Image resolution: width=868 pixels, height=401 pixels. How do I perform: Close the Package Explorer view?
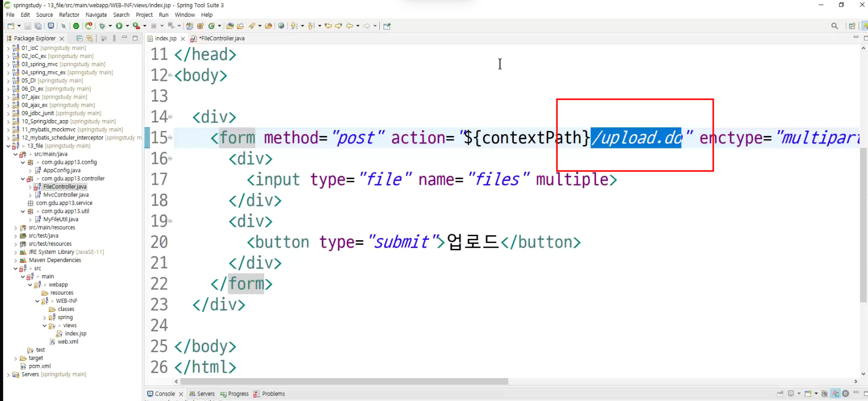click(62, 38)
